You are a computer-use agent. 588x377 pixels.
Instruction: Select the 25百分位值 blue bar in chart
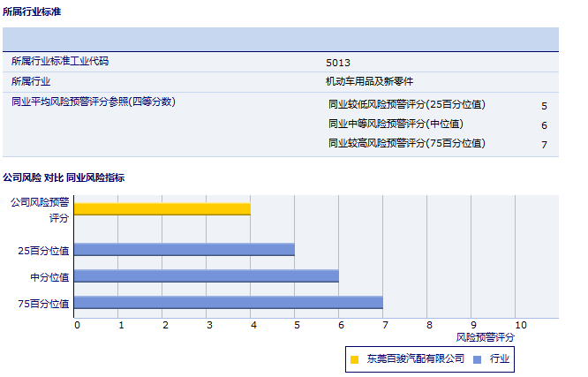click(x=184, y=250)
